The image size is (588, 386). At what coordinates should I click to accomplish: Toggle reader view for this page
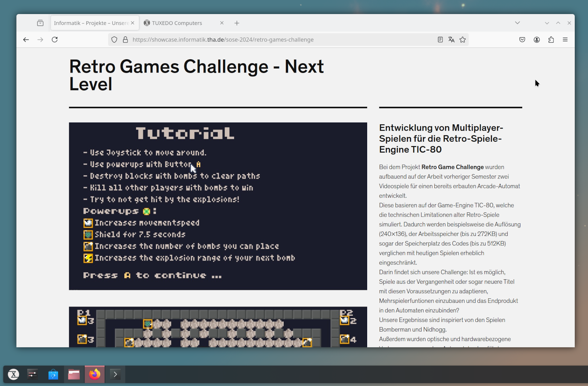click(440, 39)
